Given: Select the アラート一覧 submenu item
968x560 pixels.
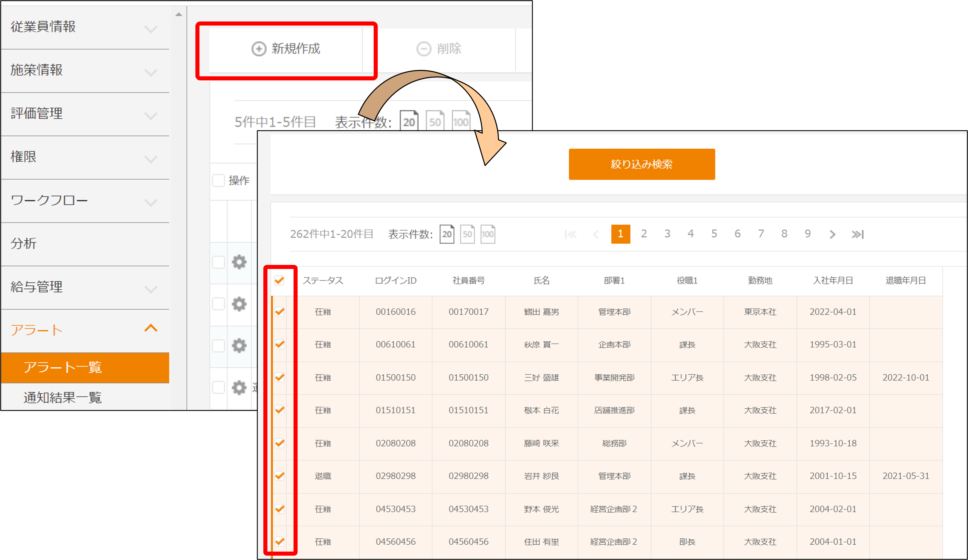Looking at the screenshot, I should pos(85,367).
